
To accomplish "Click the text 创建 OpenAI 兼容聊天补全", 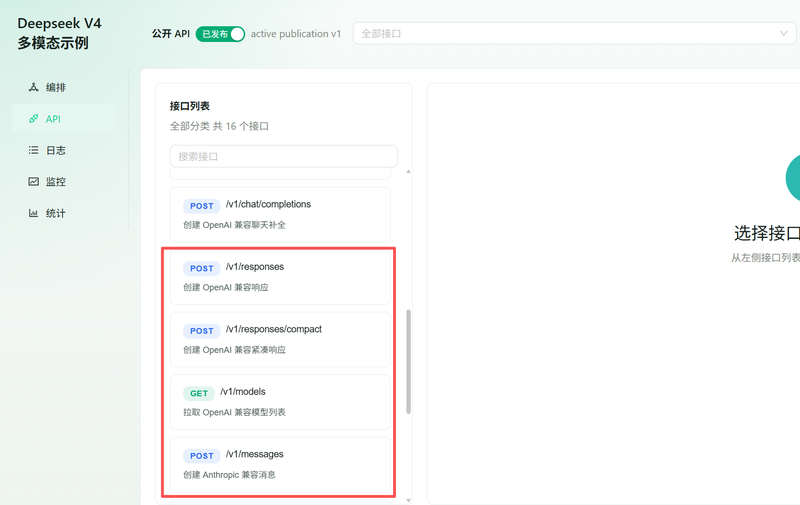I will [x=234, y=225].
